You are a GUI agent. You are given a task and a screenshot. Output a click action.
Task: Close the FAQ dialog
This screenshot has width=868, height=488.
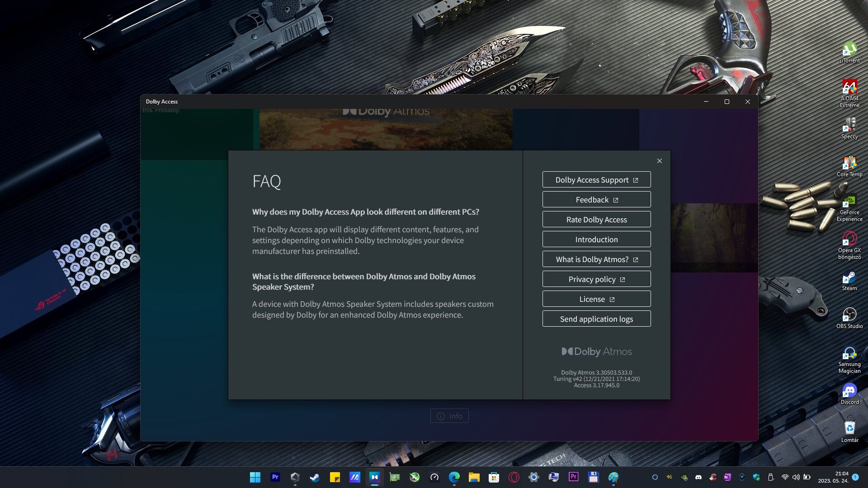[x=660, y=161]
